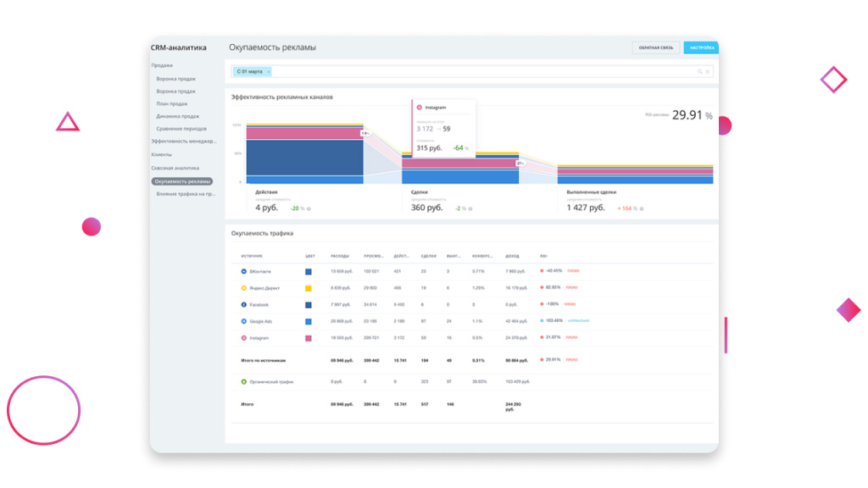Screen dimensions: 868x488
Task: Click the green organic traffic icon
Action: click(243, 382)
